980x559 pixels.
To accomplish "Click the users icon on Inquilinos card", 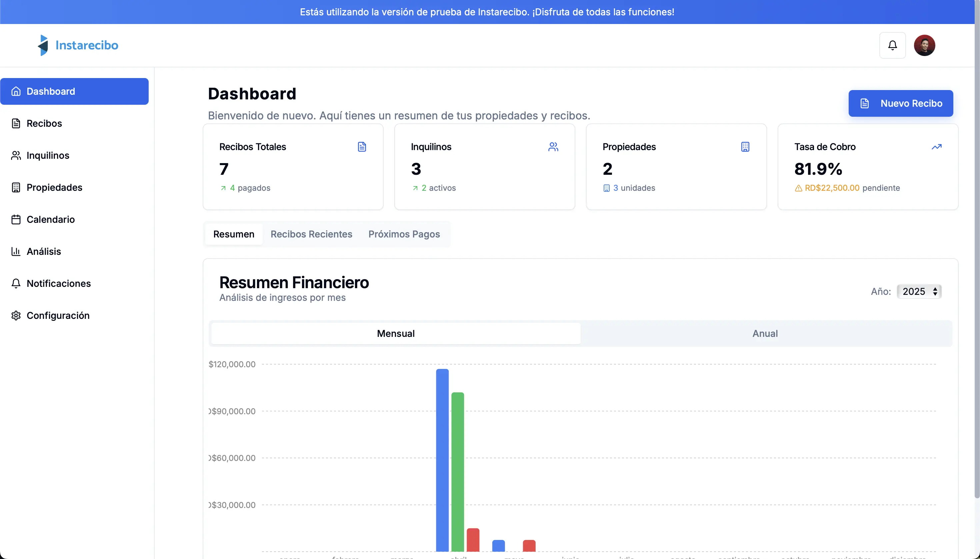I will [553, 147].
